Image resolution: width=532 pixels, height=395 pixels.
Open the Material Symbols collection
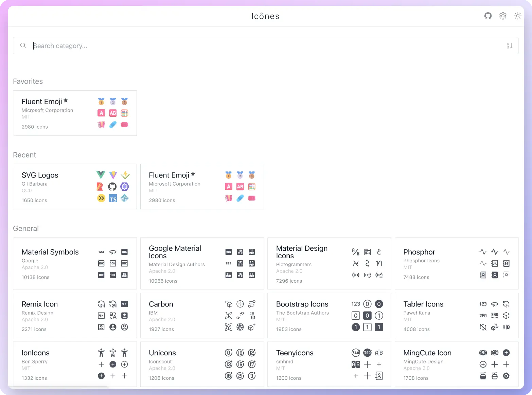pos(50,252)
